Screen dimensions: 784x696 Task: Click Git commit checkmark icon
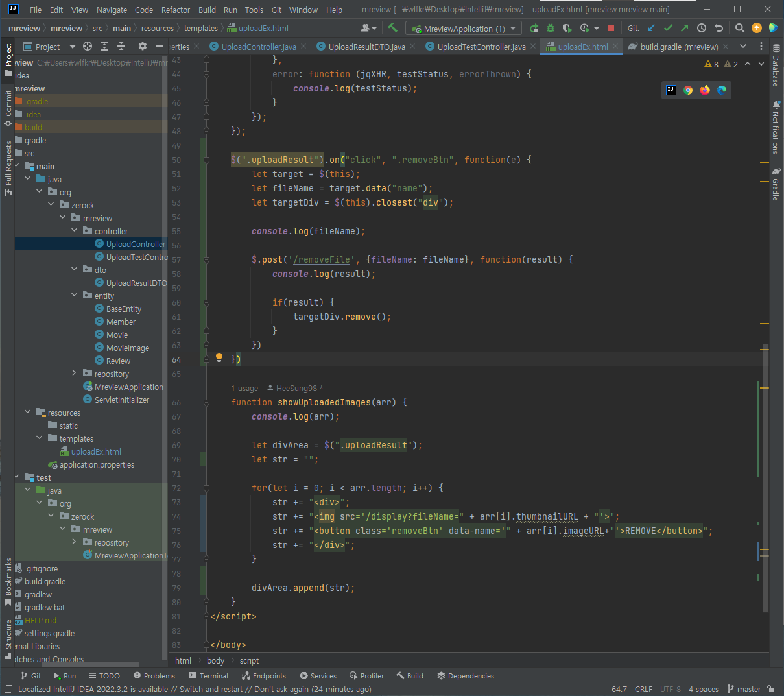(x=668, y=28)
